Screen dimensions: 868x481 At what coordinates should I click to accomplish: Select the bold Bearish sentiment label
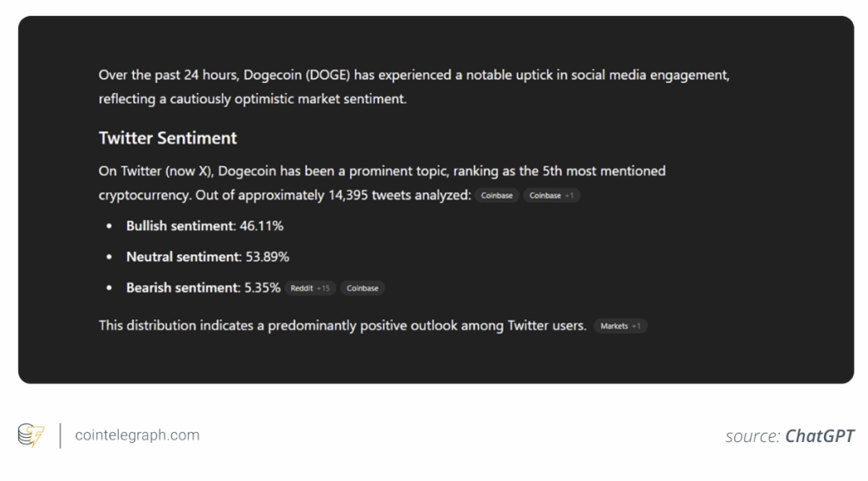(x=182, y=288)
